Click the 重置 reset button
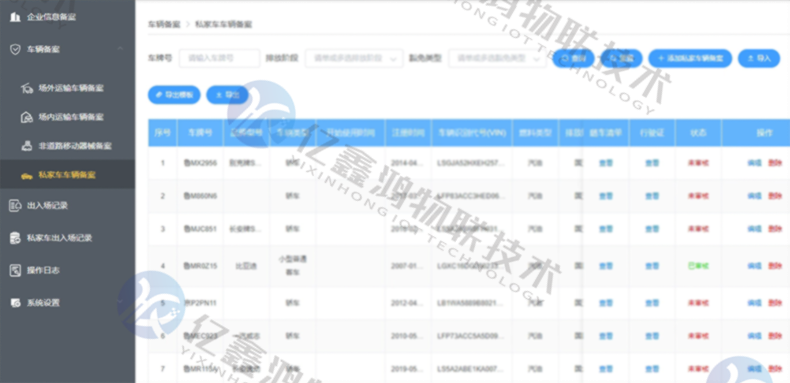Screen dimensions: 790x383 pyautogui.click(x=621, y=58)
